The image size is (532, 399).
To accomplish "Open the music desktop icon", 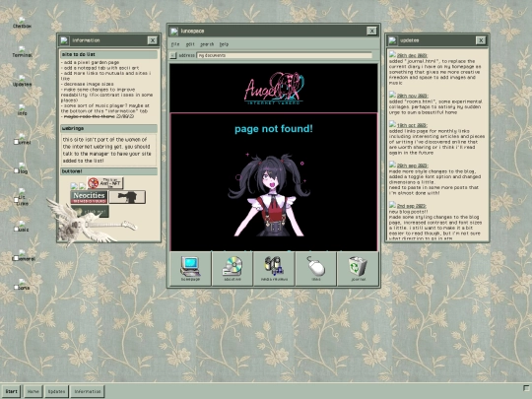I will point(23,227).
